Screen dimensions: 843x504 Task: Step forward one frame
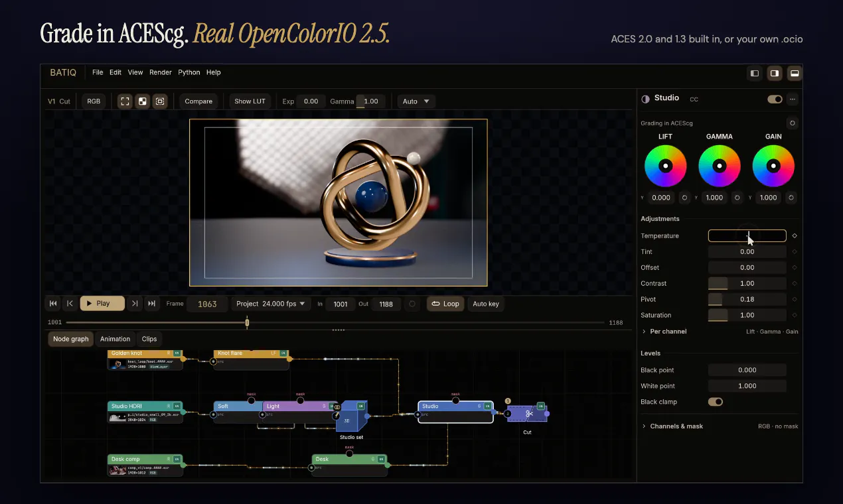point(135,304)
